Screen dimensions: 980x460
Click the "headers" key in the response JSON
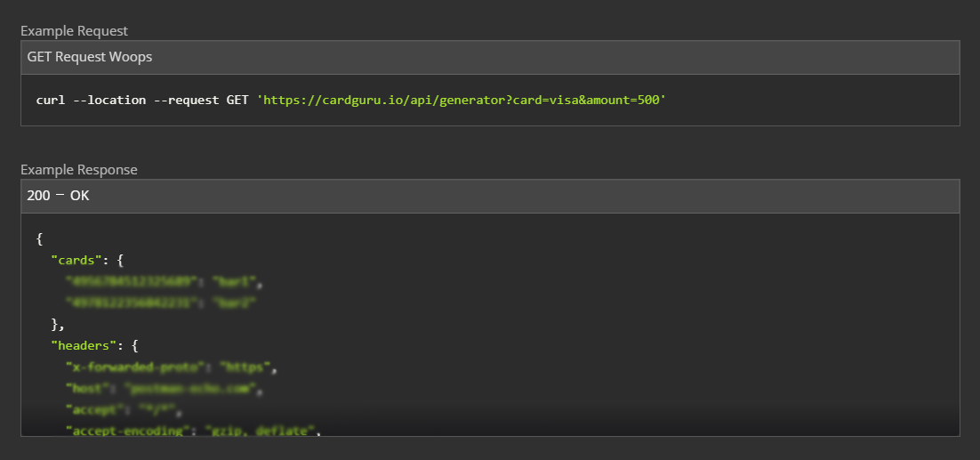84,345
